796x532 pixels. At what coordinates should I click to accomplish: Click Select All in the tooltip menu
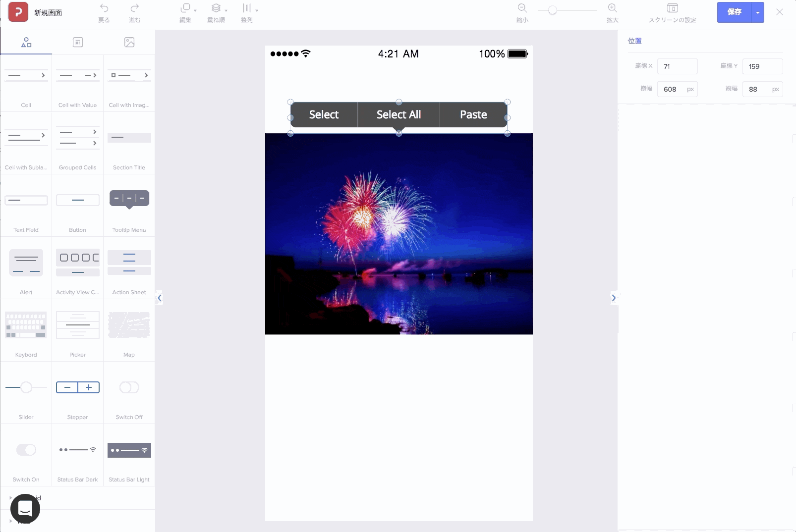pyautogui.click(x=398, y=114)
